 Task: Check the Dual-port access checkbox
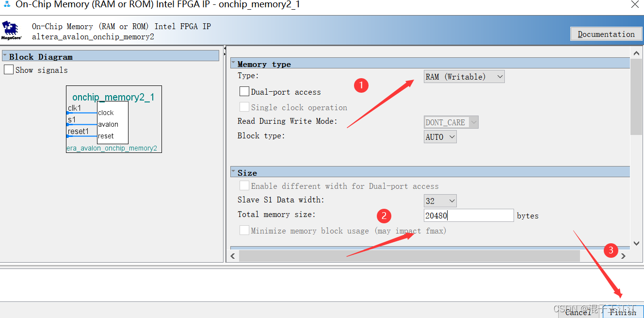tap(244, 91)
